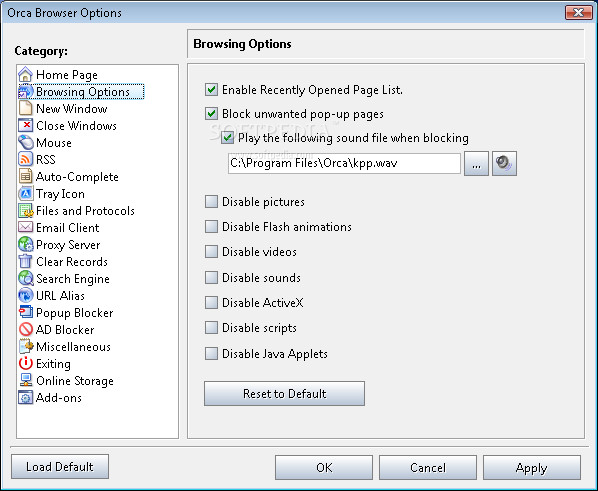Select the New Window category

click(72, 109)
